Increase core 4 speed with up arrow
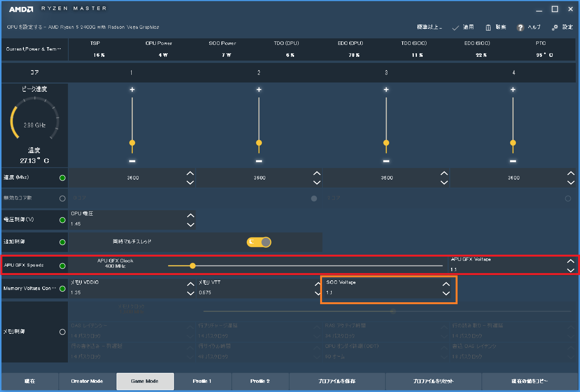 point(571,173)
